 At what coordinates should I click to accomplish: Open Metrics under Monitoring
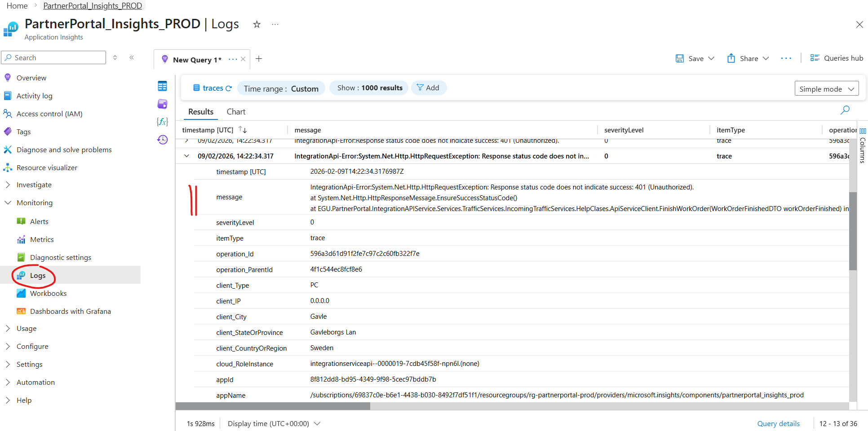point(42,239)
